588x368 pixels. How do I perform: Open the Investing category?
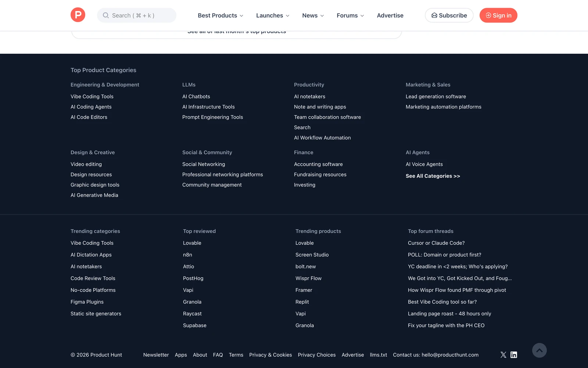click(x=305, y=185)
